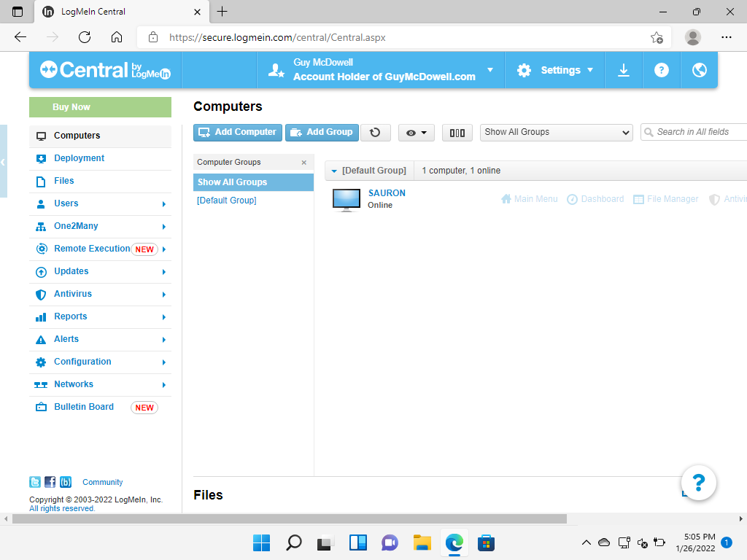The height and width of the screenshot is (560, 747).
Task: Open Deployment in the sidebar
Action: click(x=79, y=158)
